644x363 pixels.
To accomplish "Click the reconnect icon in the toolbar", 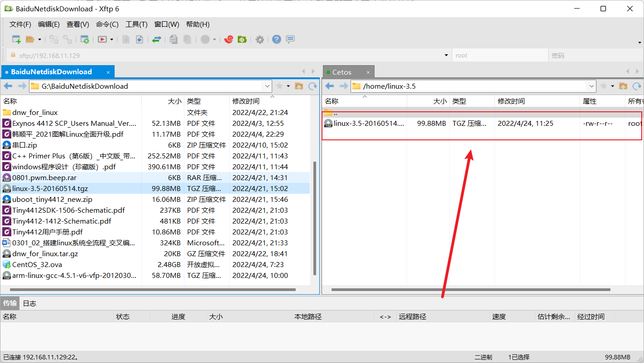I will pyautogui.click(x=54, y=39).
